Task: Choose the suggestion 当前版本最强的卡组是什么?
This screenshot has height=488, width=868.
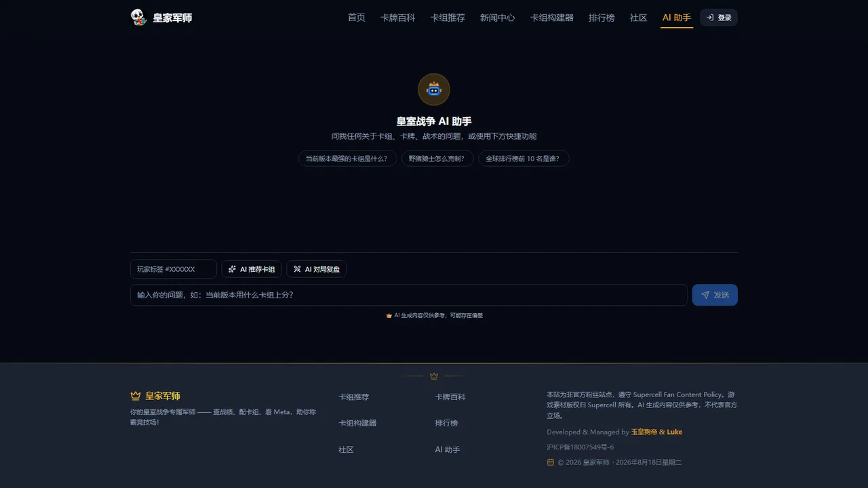Action: click(347, 159)
